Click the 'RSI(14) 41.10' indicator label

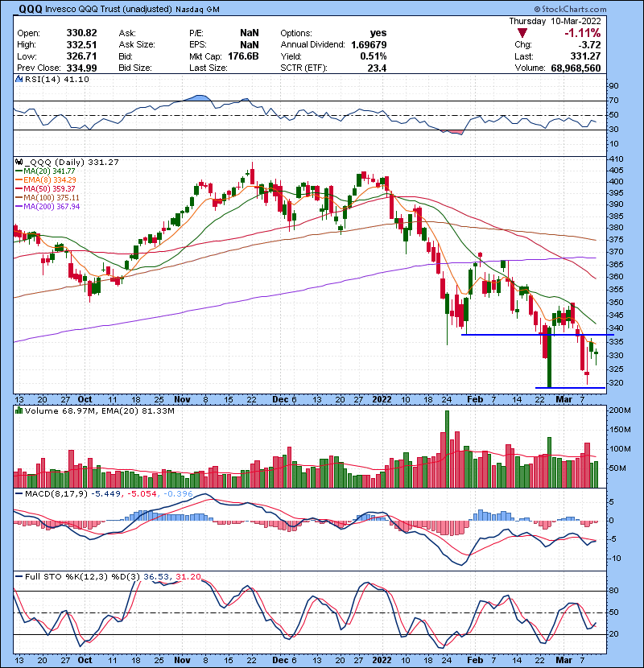click(x=56, y=79)
